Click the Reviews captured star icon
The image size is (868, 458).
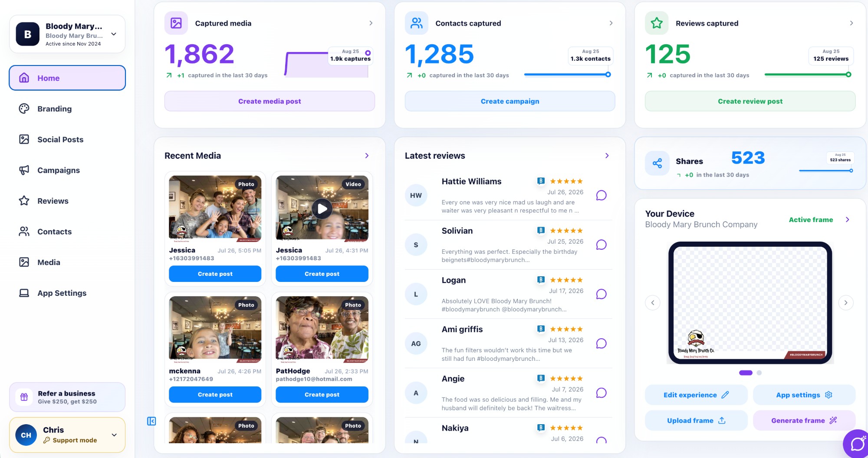pos(657,23)
